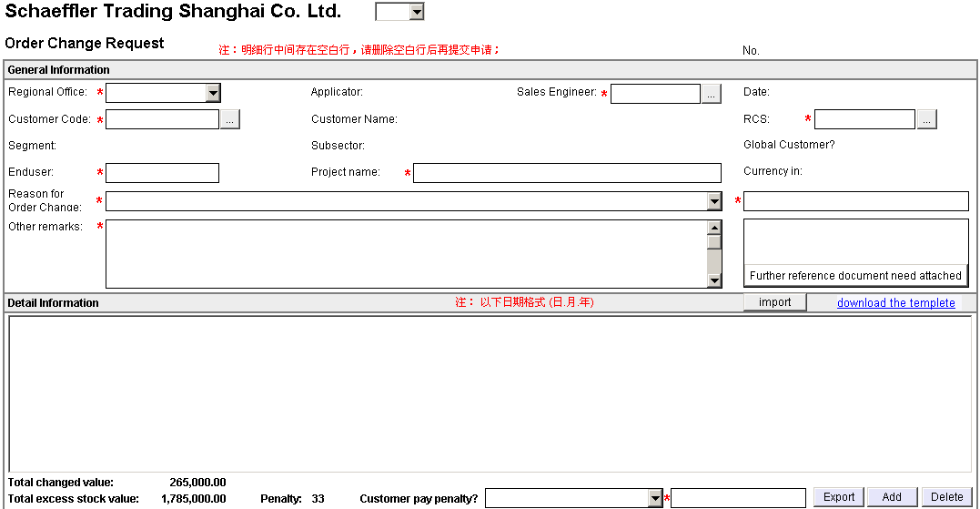This screenshot has height=509, width=980.
Task: Click the RCS lookup ellipsis button
Action: coord(926,119)
